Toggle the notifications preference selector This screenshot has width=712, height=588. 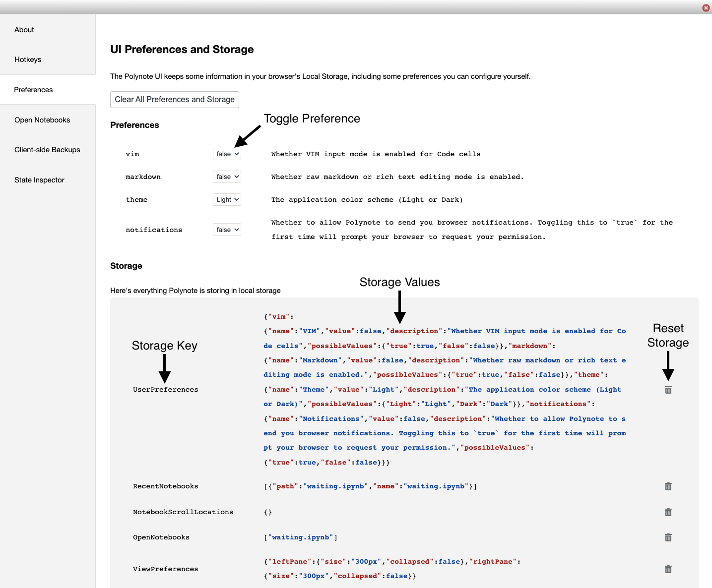(x=227, y=230)
